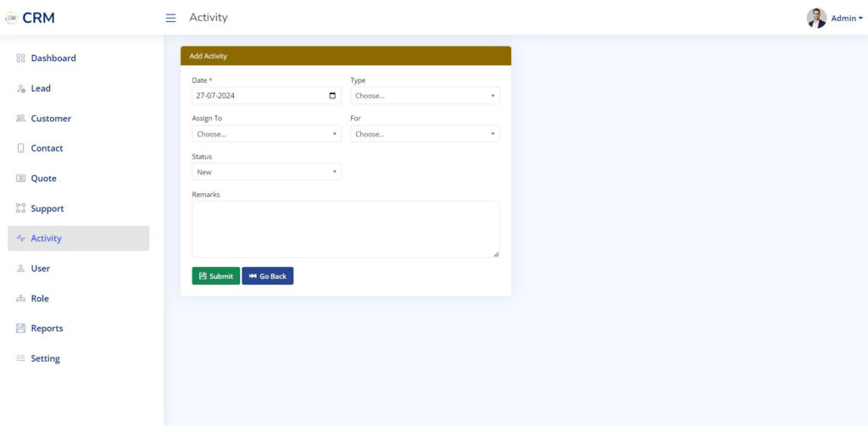Click the Add Activity header title
Screen dimensions: 868x426
tap(209, 56)
